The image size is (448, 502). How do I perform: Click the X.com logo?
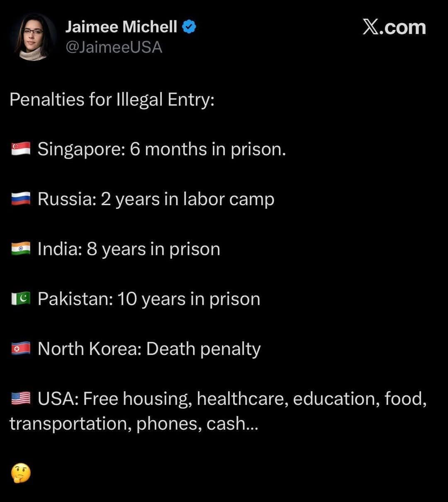click(394, 27)
